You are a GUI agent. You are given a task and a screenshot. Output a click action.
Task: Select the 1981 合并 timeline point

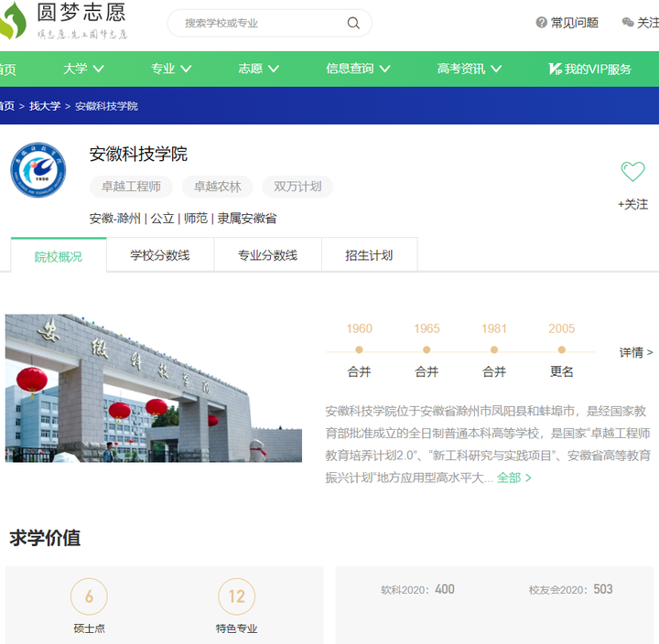(494, 350)
